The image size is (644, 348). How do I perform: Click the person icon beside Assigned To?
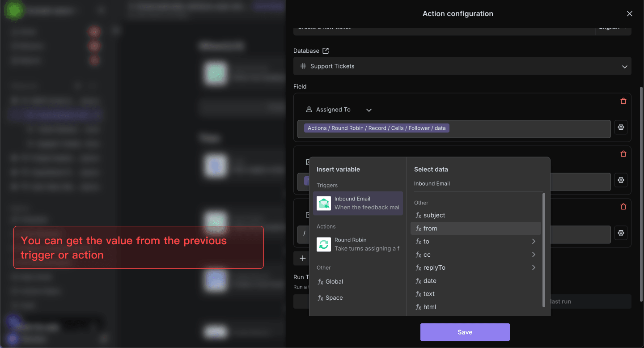tap(309, 110)
